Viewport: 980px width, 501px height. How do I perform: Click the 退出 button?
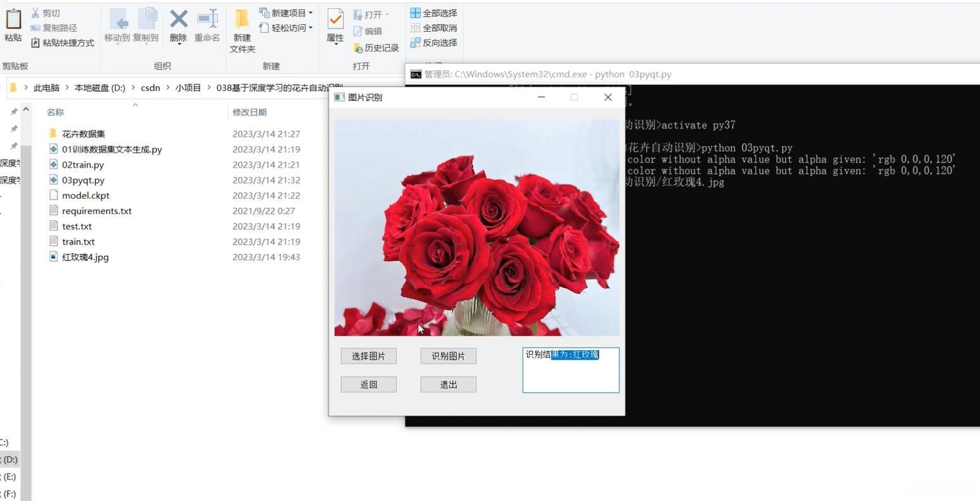(x=449, y=384)
